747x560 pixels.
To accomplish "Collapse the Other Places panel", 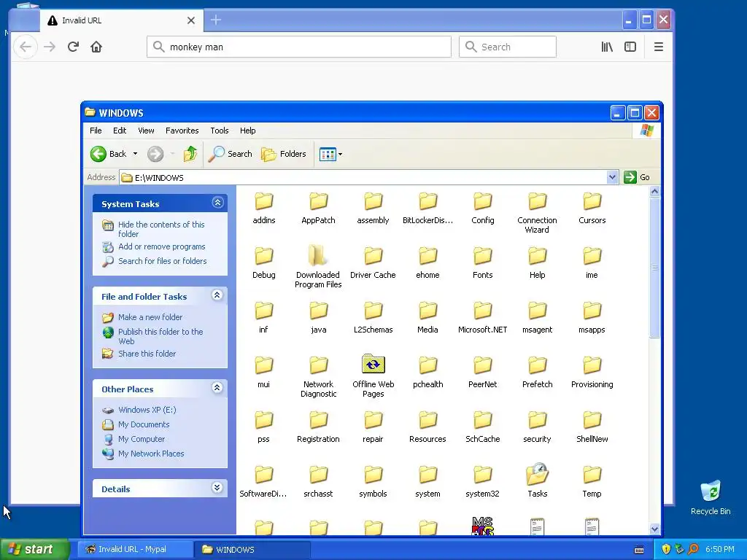I will click(217, 388).
